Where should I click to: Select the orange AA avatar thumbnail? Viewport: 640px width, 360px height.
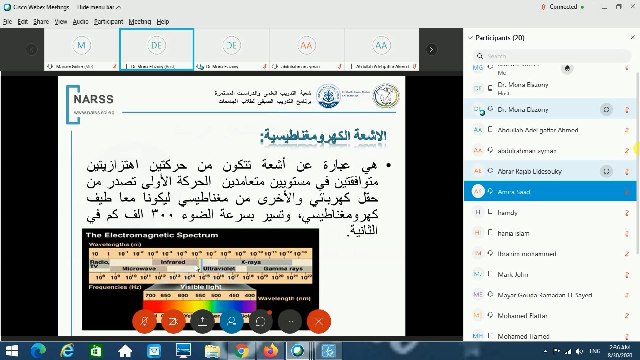[x=306, y=49]
